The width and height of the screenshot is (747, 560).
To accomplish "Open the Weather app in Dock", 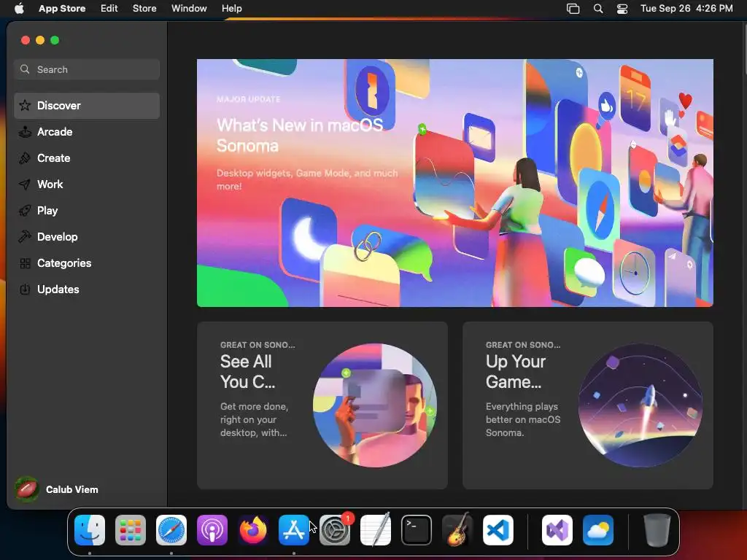I will (598, 530).
